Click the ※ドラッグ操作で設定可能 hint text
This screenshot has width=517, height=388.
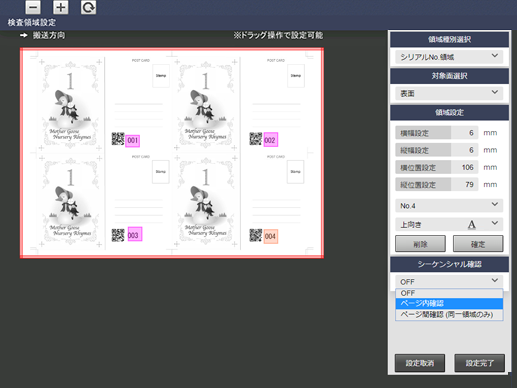tap(278, 35)
